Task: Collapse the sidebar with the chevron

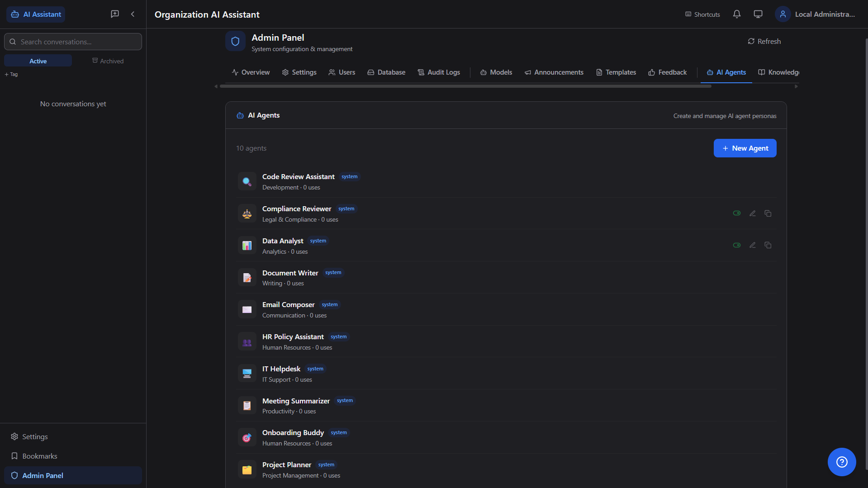Action: tap(133, 14)
